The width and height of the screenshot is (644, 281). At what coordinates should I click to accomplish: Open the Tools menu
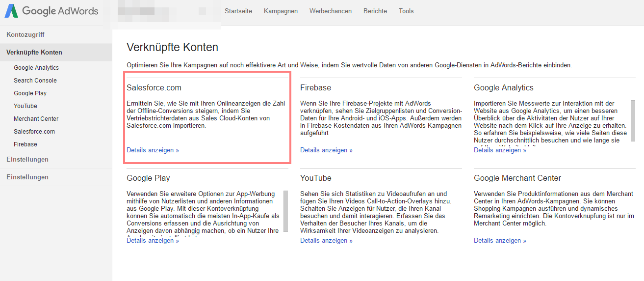coord(406,11)
